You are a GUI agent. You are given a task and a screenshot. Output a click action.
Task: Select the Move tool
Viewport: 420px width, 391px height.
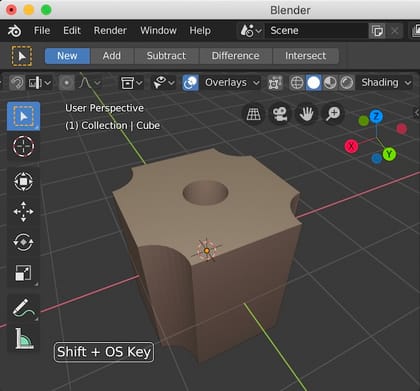pos(23,212)
